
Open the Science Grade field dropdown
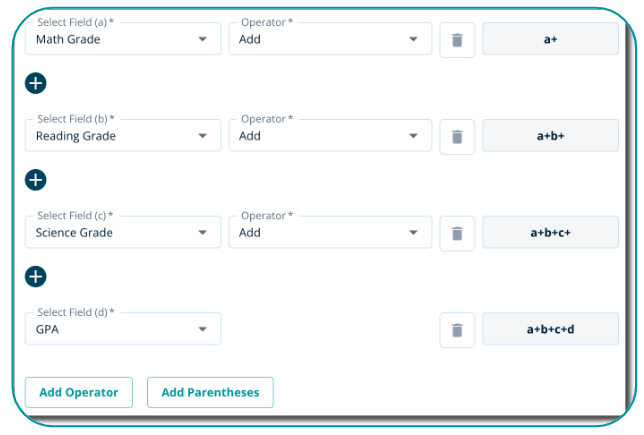pos(123,233)
